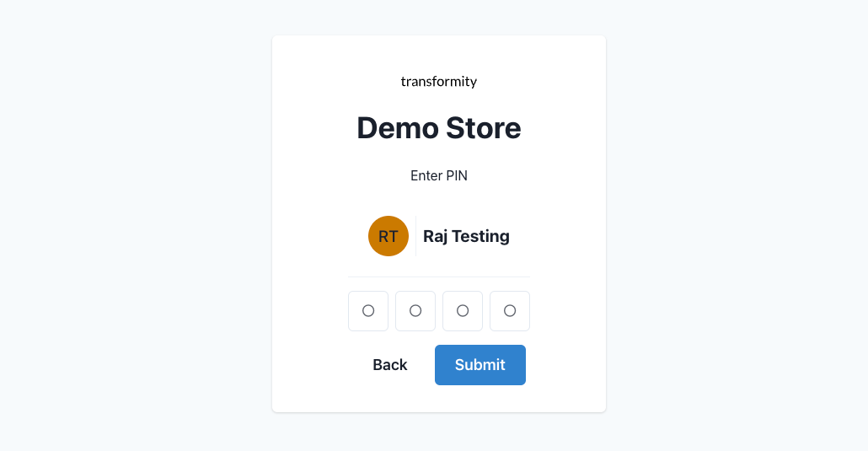868x451 pixels.
Task: Click the Submit label text
Action: point(480,365)
